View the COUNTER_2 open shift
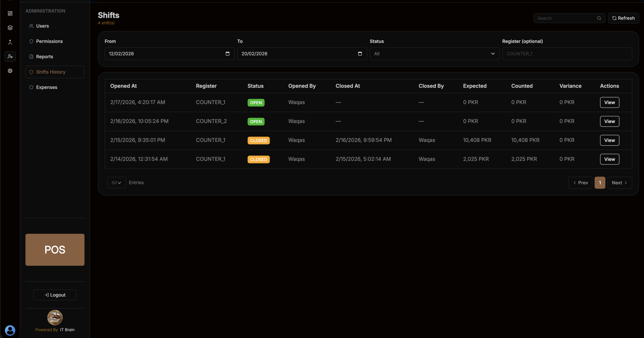The width and height of the screenshot is (644, 338). (x=609, y=121)
